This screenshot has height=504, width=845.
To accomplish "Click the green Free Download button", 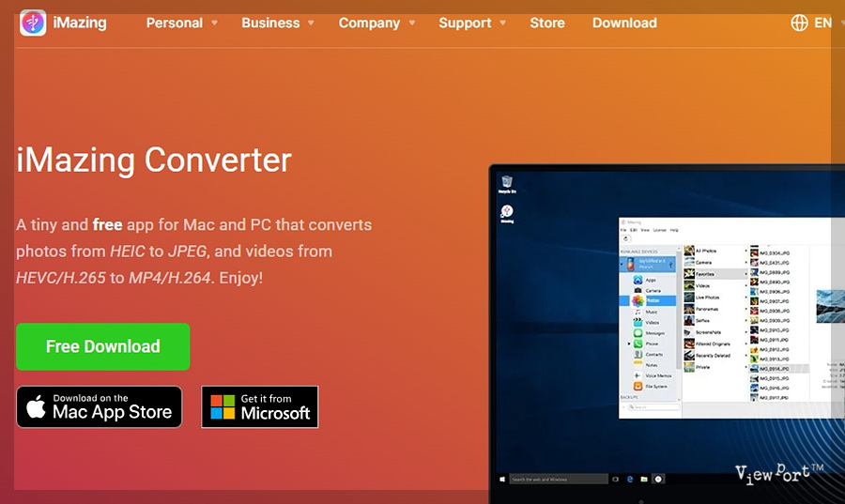I will [103, 346].
